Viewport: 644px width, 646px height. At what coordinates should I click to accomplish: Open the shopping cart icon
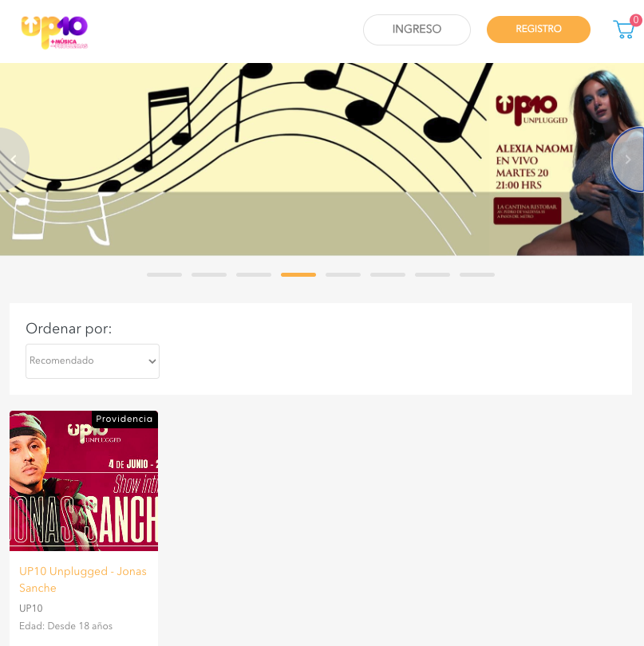click(x=623, y=30)
